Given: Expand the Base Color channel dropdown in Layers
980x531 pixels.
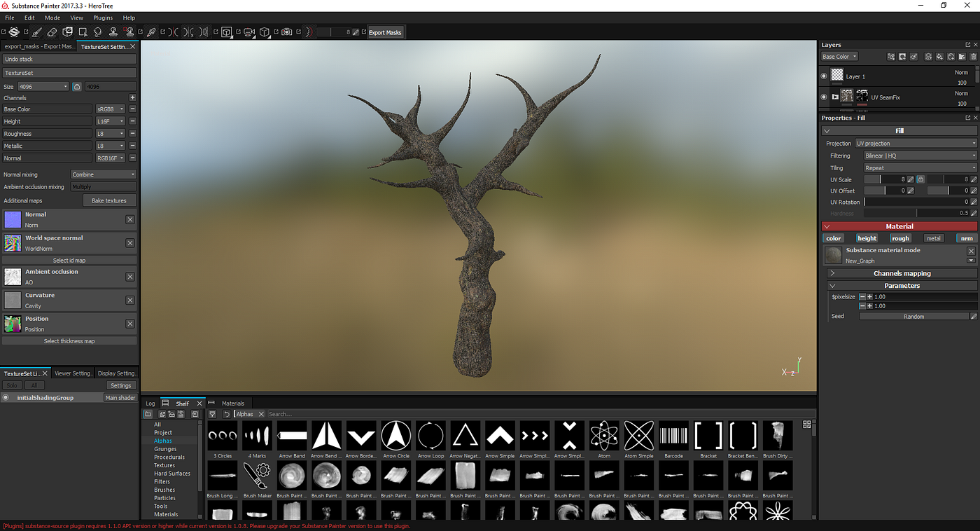Looking at the screenshot, I should (x=839, y=56).
